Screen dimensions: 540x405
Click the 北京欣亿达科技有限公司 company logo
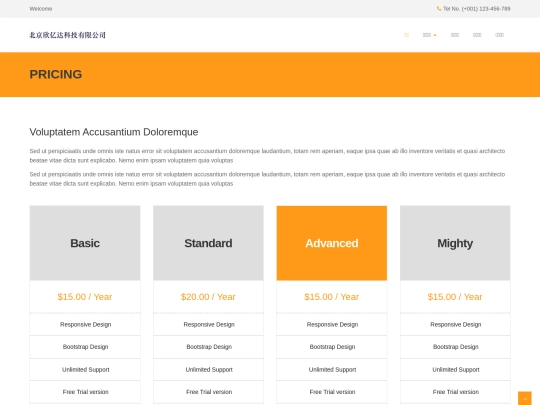pos(68,35)
